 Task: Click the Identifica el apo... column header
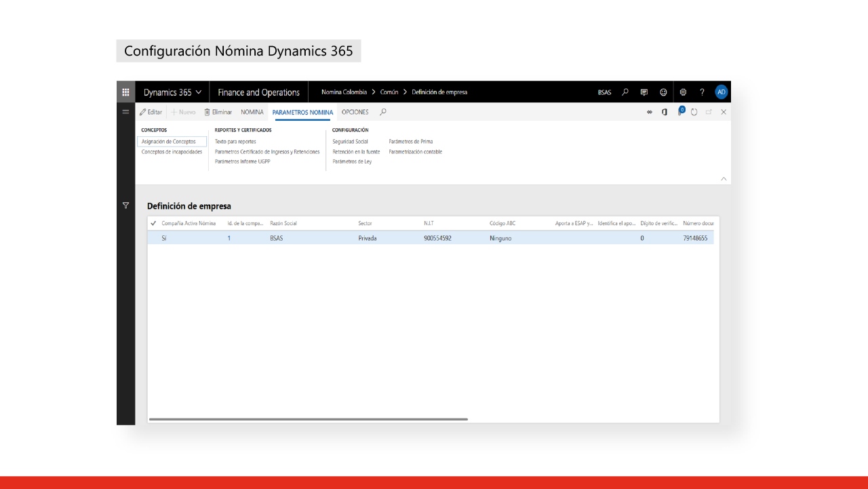(x=616, y=223)
